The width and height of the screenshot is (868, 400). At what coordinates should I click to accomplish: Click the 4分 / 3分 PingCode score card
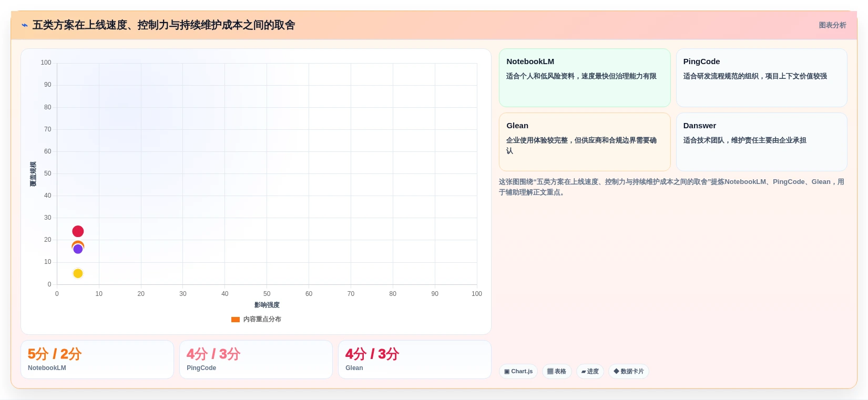(x=256, y=360)
